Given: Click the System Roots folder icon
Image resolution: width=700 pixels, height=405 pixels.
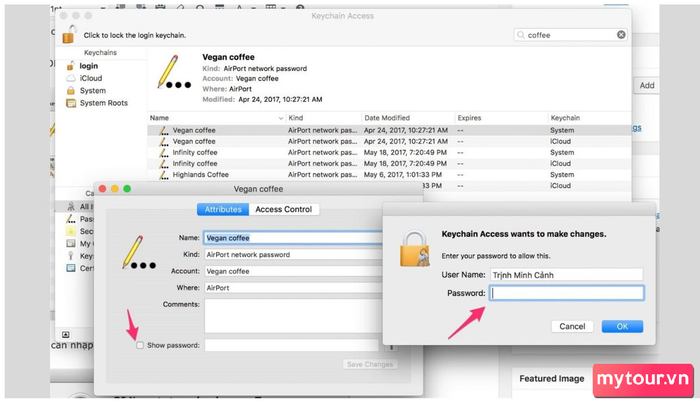Looking at the screenshot, I should [x=71, y=103].
